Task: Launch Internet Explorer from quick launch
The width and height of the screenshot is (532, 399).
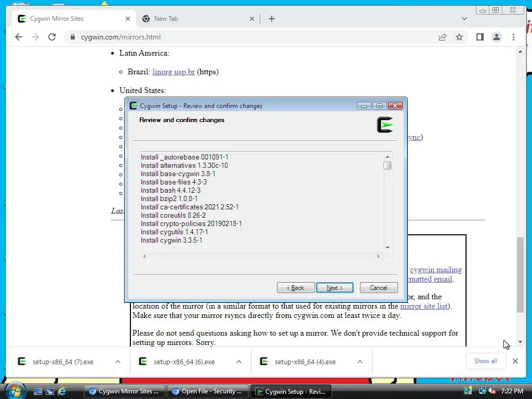Action: [x=62, y=392]
